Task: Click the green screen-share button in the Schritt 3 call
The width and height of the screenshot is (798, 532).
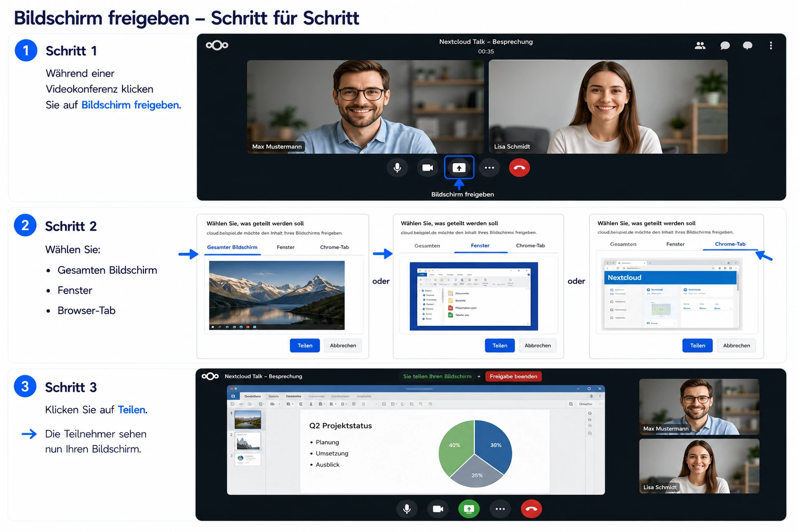Action: pos(469,509)
